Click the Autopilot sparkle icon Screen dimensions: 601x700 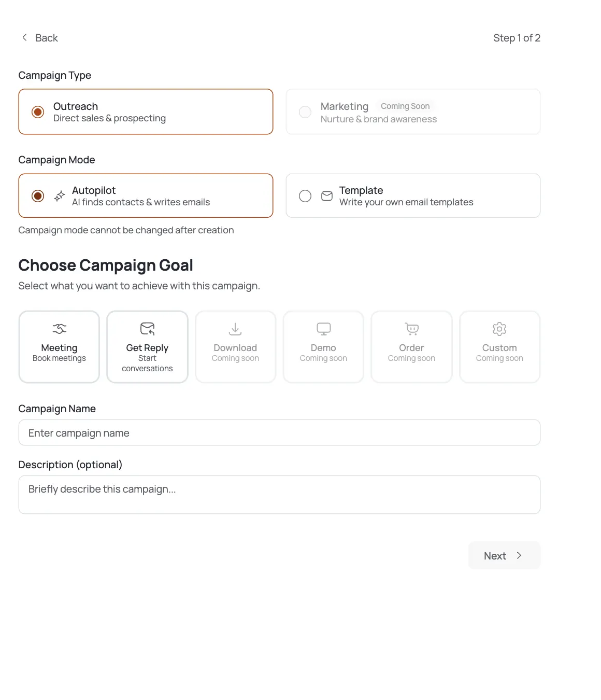click(x=60, y=196)
